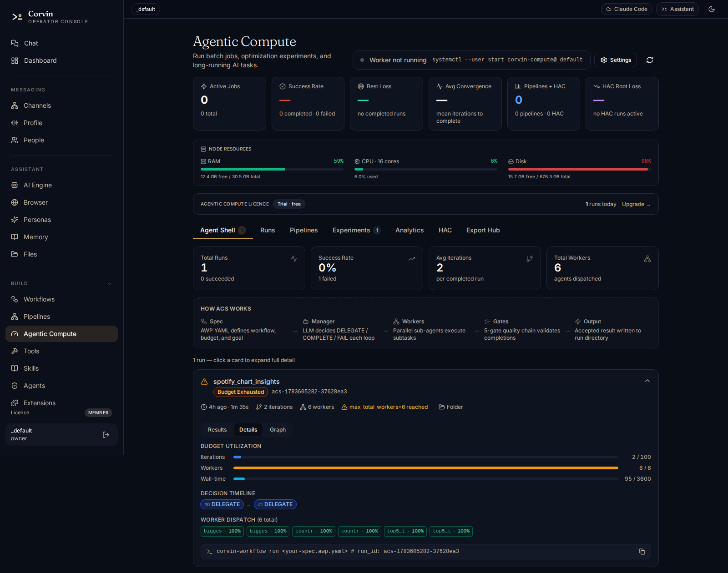728x573 pixels.
Task: Click the Files folder icon
Action: pos(15,254)
